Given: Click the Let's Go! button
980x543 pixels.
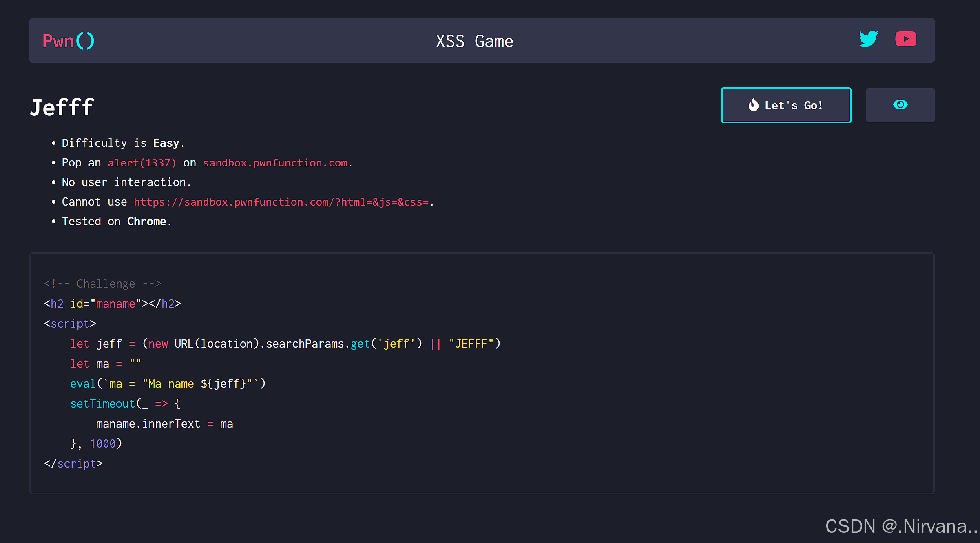Looking at the screenshot, I should point(786,105).
